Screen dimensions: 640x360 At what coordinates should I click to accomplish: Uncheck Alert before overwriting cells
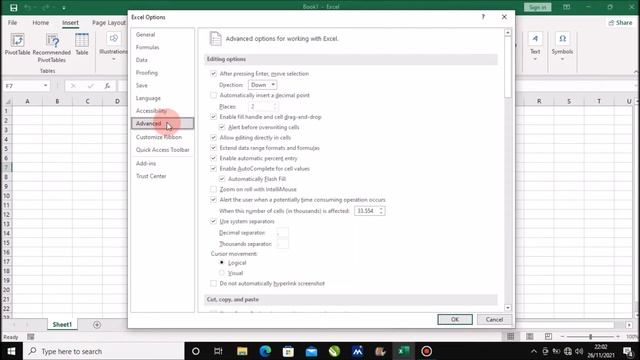(x=222, y=127)
